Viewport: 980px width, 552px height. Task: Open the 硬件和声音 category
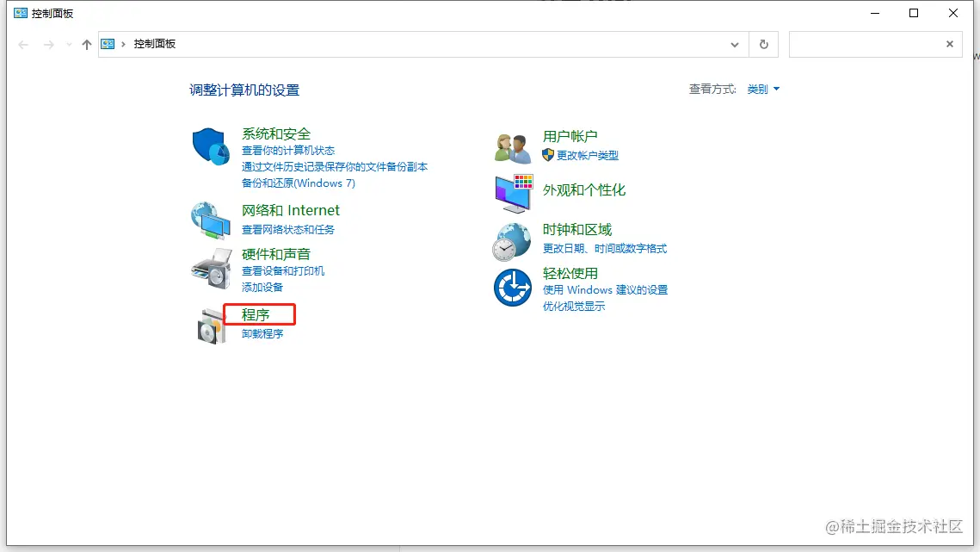(276, 254)
